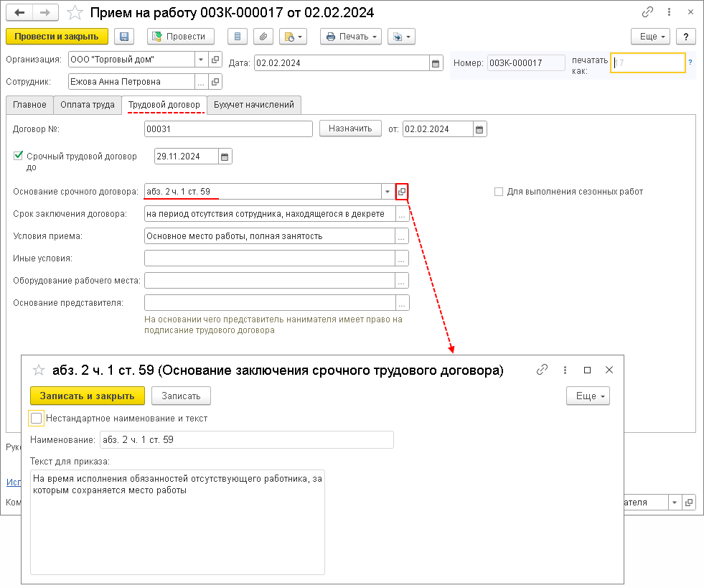Switch to Оплата труда tab

87,105
